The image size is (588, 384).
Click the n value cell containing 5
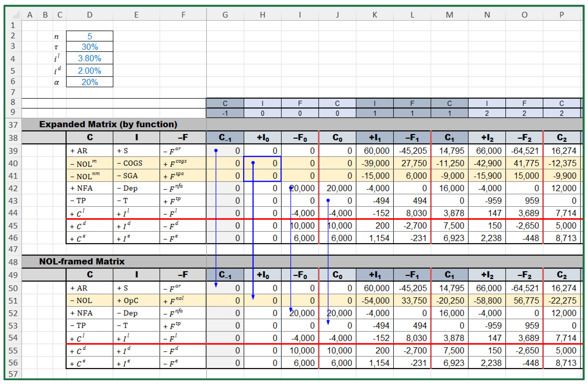tap(89, 36)
